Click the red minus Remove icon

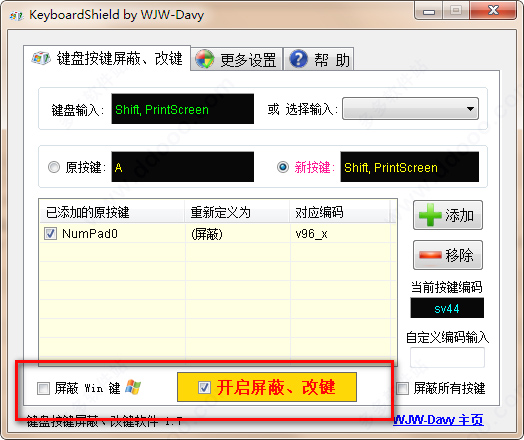tap(430, 255)
